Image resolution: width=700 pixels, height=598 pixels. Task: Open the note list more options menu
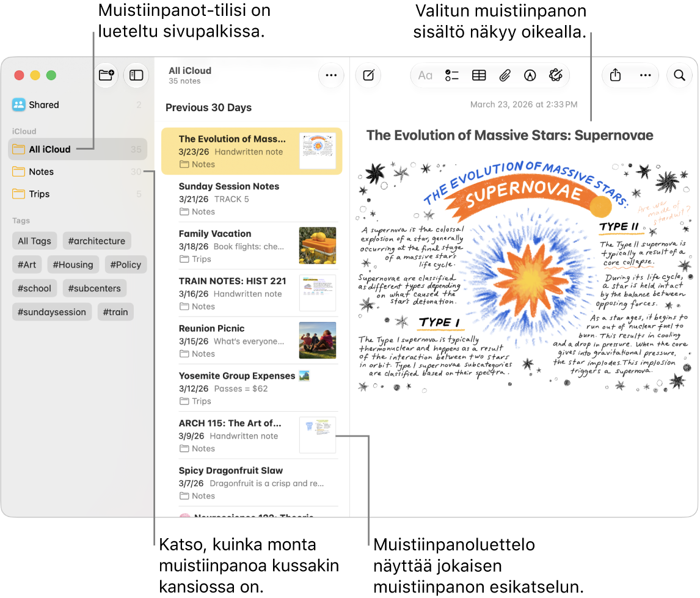(x=331, y=75)
